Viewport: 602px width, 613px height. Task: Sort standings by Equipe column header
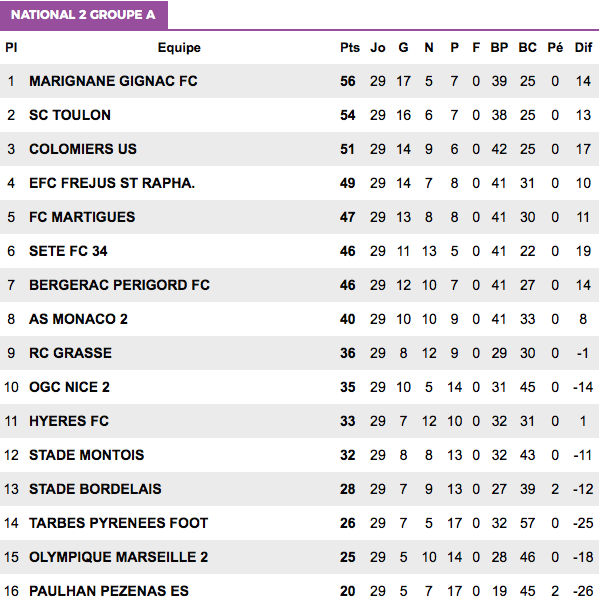click(x=179, y=48)
